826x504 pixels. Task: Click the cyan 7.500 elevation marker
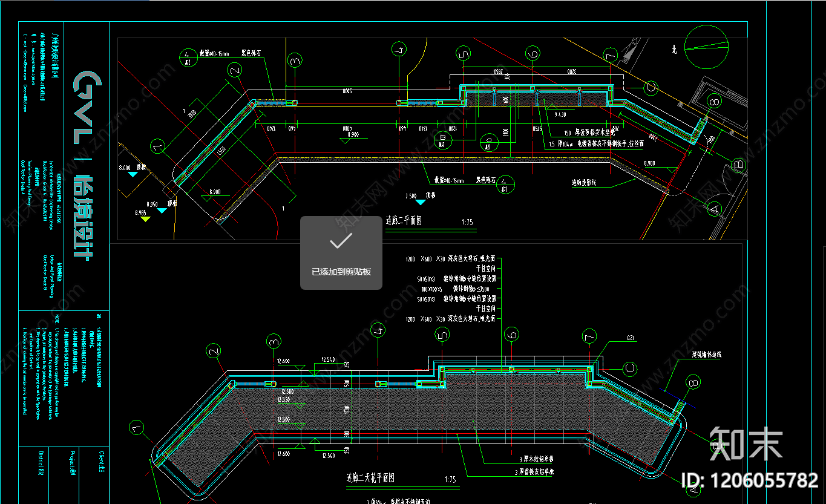tap(420, 201)
